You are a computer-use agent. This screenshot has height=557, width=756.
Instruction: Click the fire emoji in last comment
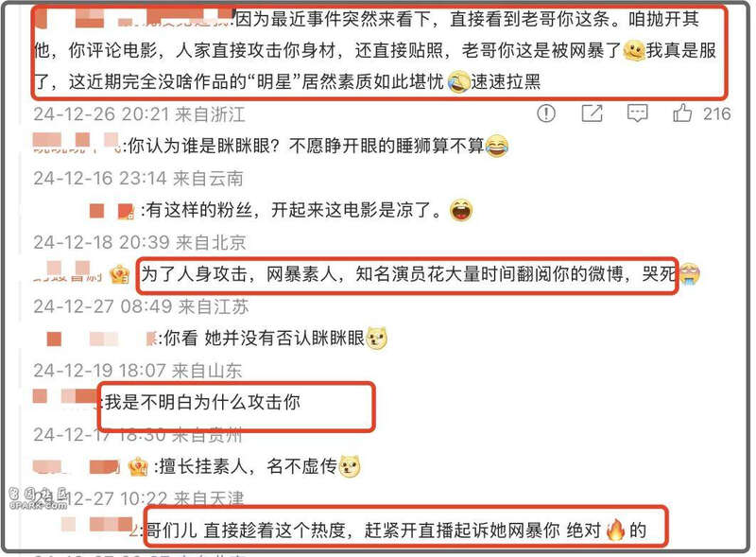tap(615, 530)
